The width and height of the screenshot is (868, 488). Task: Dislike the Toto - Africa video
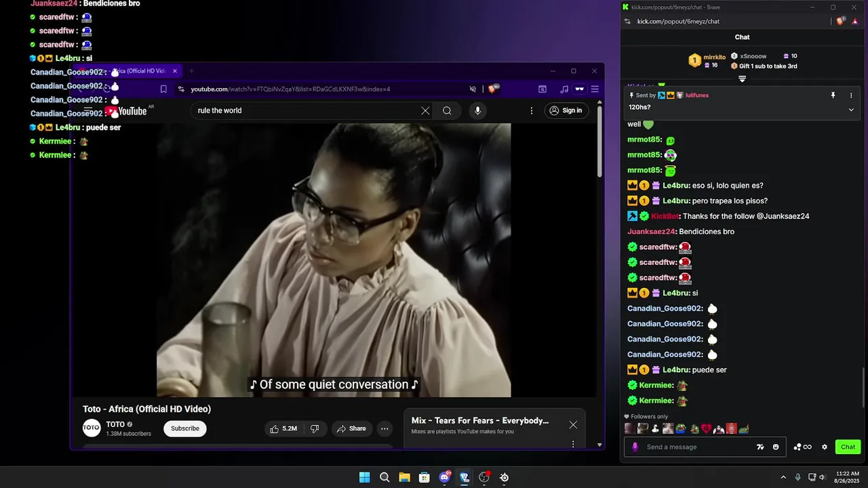click(315, 428)
